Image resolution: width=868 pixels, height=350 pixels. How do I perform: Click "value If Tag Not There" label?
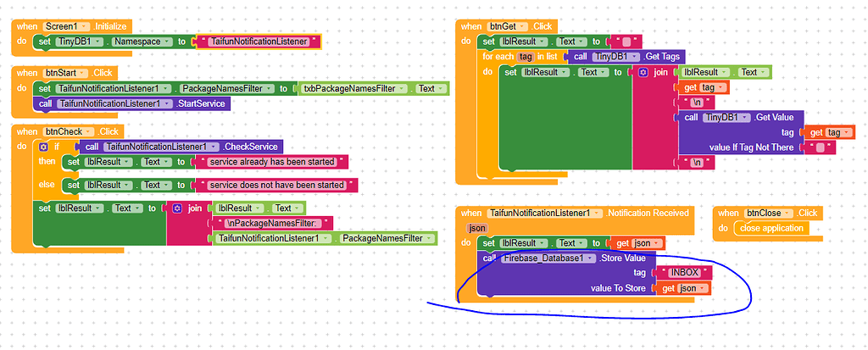751,147
